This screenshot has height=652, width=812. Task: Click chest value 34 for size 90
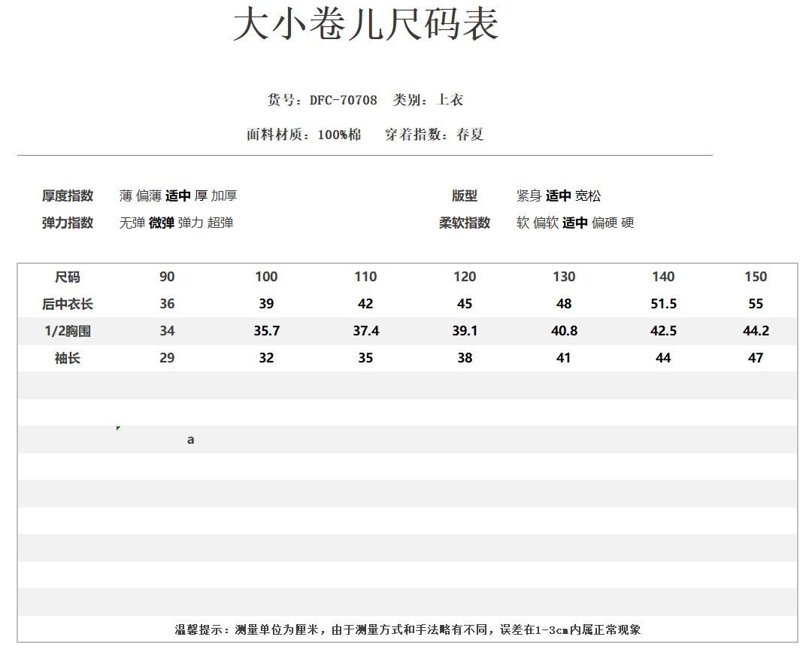point(167,330)
